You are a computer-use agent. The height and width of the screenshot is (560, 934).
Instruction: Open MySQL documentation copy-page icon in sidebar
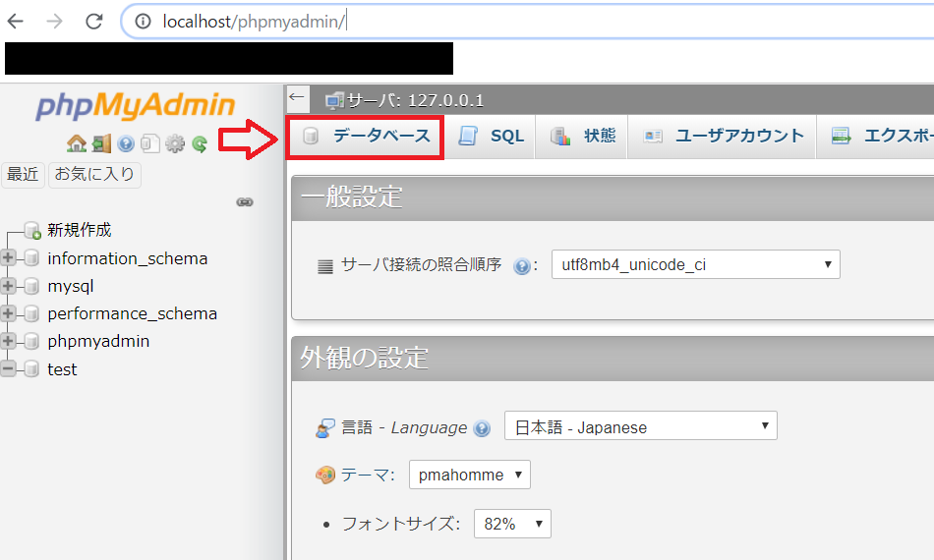pyautogui.click(x=150, y=143)
